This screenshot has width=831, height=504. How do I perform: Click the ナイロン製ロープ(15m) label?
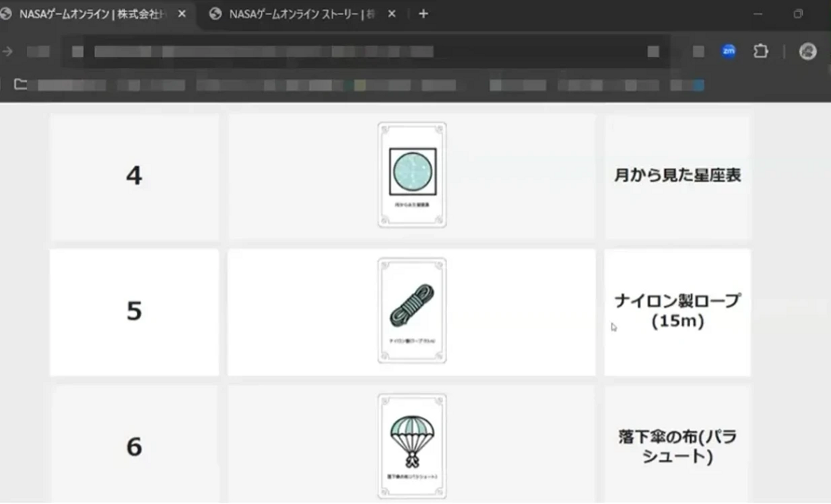677,310
